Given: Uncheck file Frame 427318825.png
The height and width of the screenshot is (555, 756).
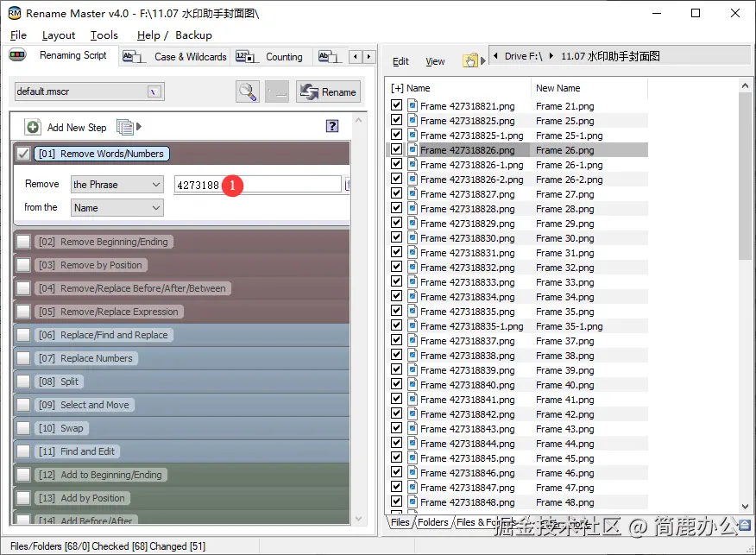Looking at the screenshot, I should coord(396,120).
